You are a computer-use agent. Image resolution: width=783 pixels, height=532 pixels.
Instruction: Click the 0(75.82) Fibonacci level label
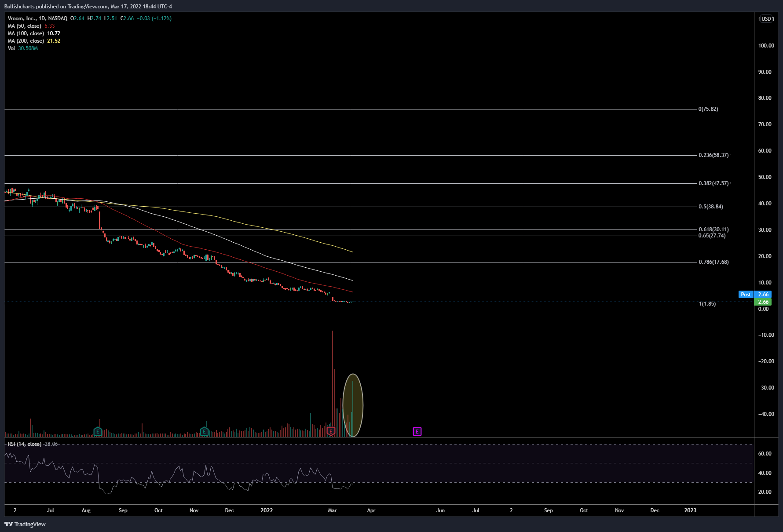click(x=708, y=109)
